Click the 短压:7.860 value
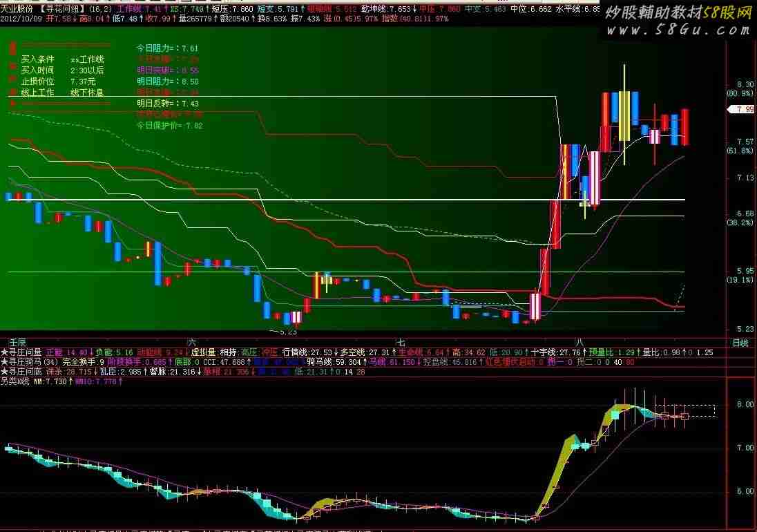The image size is (757, 532). click(x=232, y=9)
